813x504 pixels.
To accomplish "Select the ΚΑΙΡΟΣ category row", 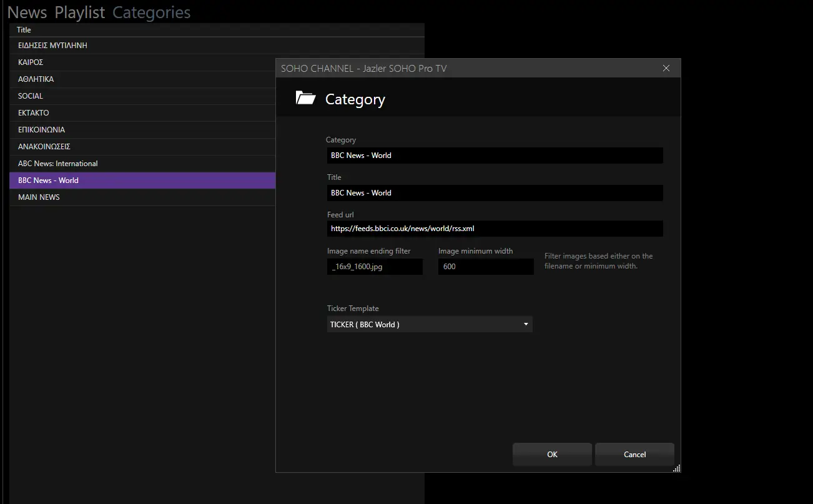I will pos(142,62).
